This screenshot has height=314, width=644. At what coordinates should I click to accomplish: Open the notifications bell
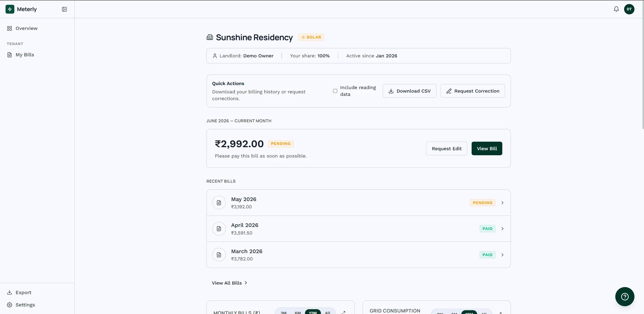tap(616, 9)
